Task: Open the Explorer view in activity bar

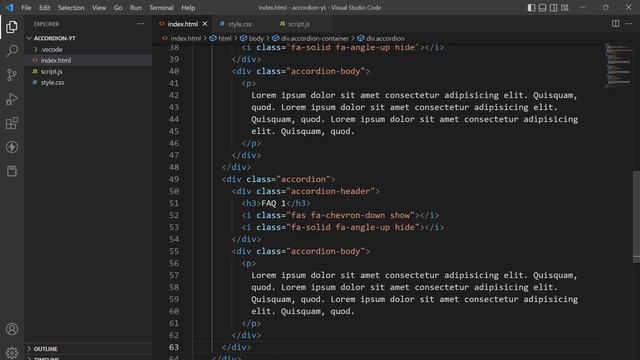Action: pyautogui.click(x=12, y=27)
